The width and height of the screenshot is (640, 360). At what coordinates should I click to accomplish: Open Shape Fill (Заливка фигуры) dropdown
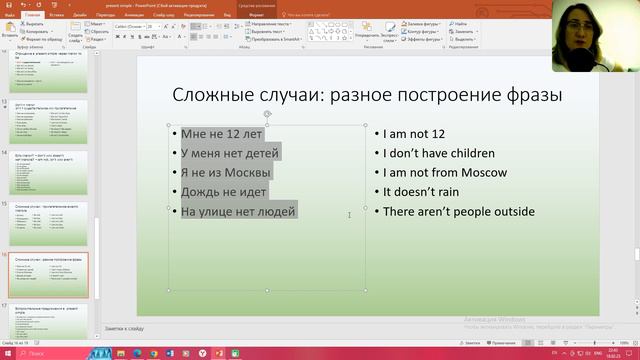pos(421,24)
